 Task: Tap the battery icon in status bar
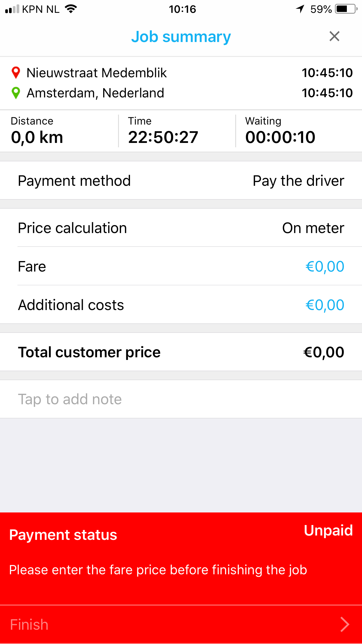point(346,9)
